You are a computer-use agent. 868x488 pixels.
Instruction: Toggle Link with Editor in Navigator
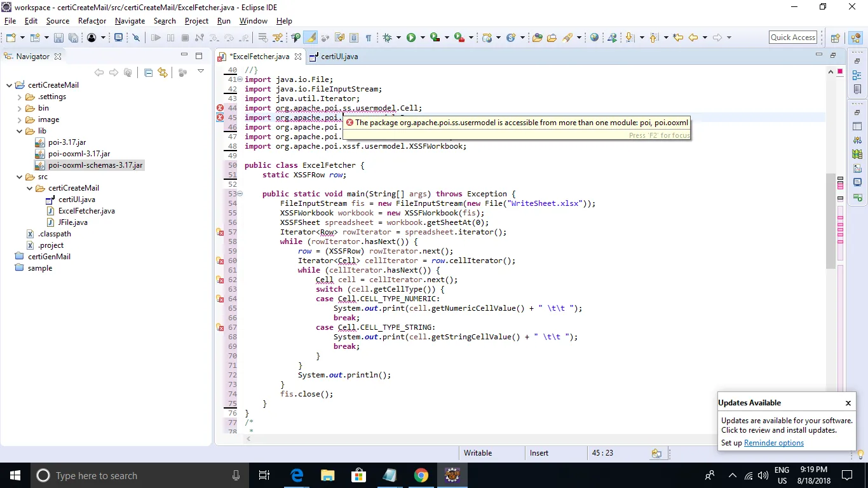pos(163,72)
